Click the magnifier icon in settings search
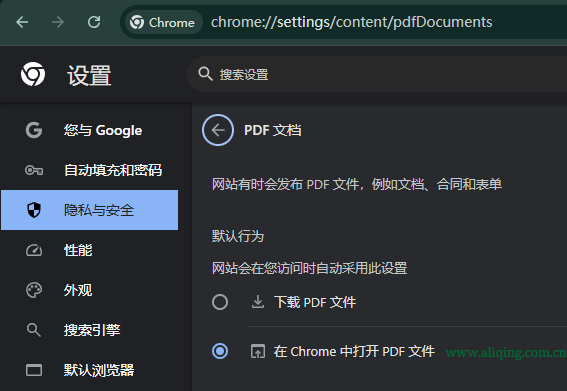Image resolution: width=567 pixels, height=391 pixels. (x=205, y=74)
